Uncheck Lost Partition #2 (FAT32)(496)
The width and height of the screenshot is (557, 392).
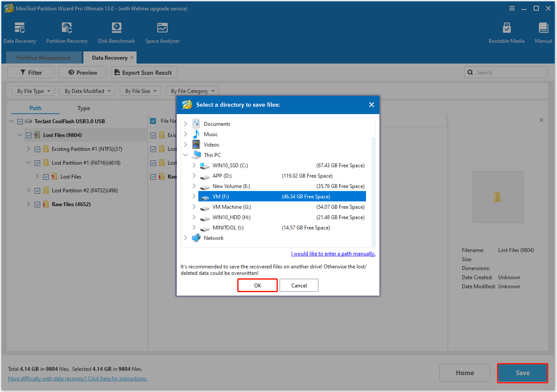[37, 190]
